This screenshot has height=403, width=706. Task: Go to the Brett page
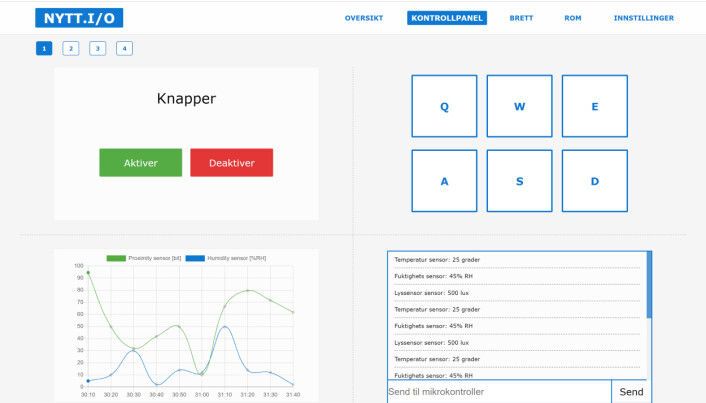click(521, 18)
